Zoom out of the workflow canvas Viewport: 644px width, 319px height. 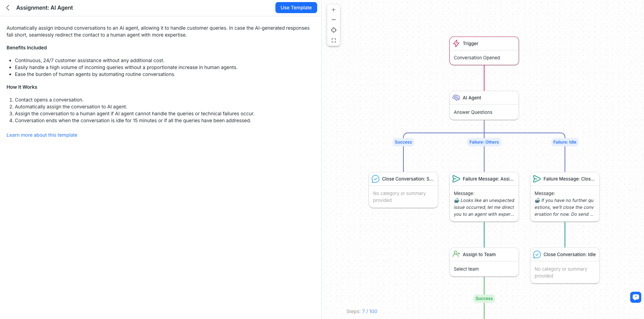(333, 20)
